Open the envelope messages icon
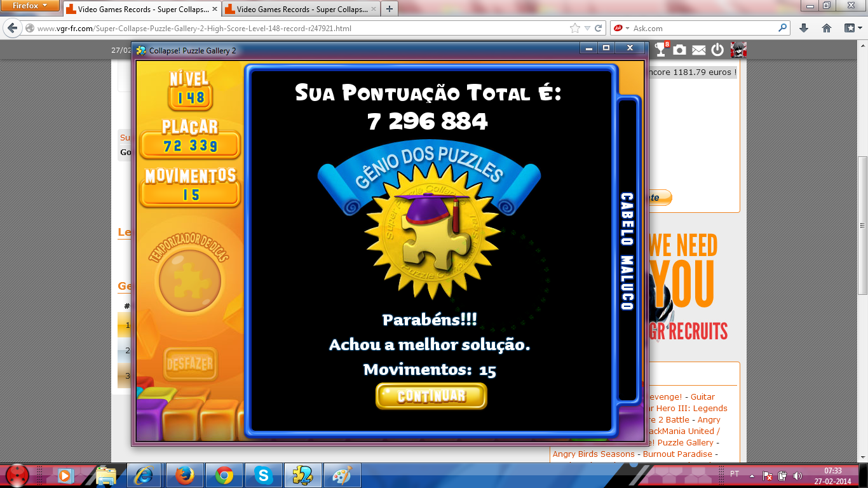Image resolution: width=868 pixels, height=488 pixels. 699,50
